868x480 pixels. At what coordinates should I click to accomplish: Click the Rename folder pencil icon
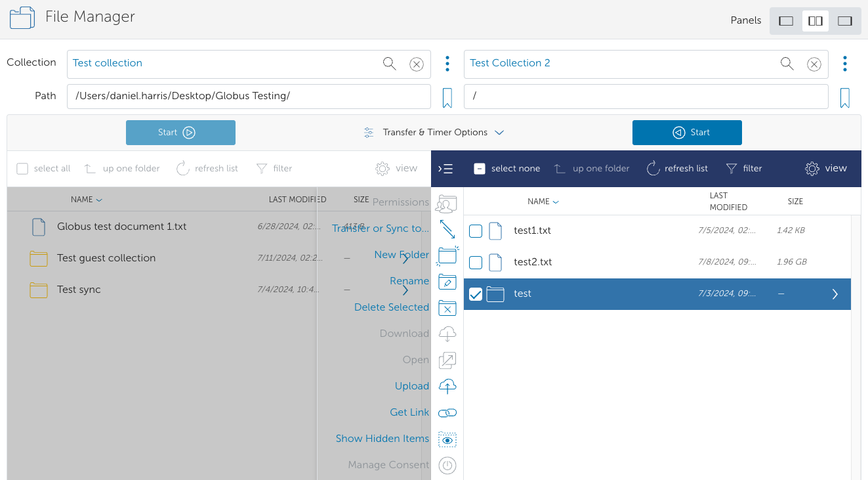[x=447, y=282]
